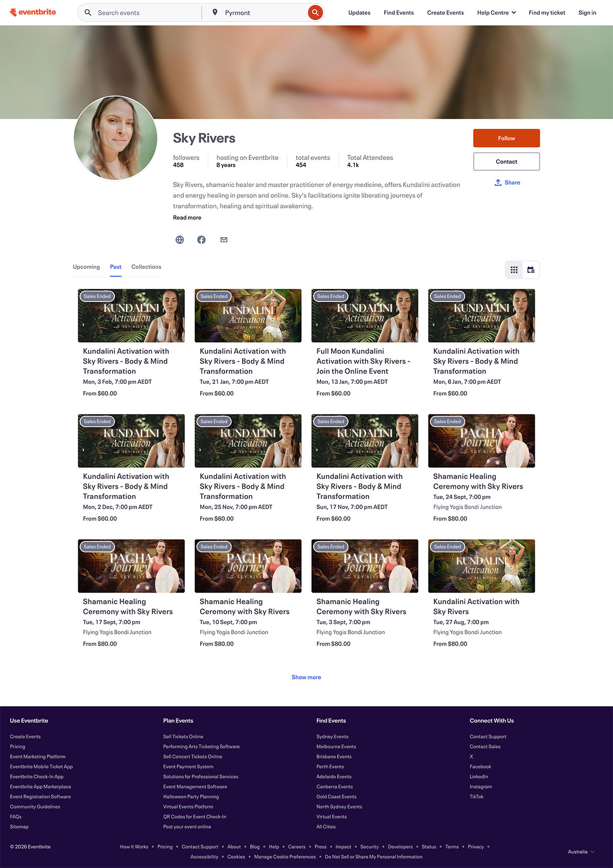Viewport: 613px width, 868px height.
Task: Click Find Events in the top navigation
Action: [x=399, y=13]
